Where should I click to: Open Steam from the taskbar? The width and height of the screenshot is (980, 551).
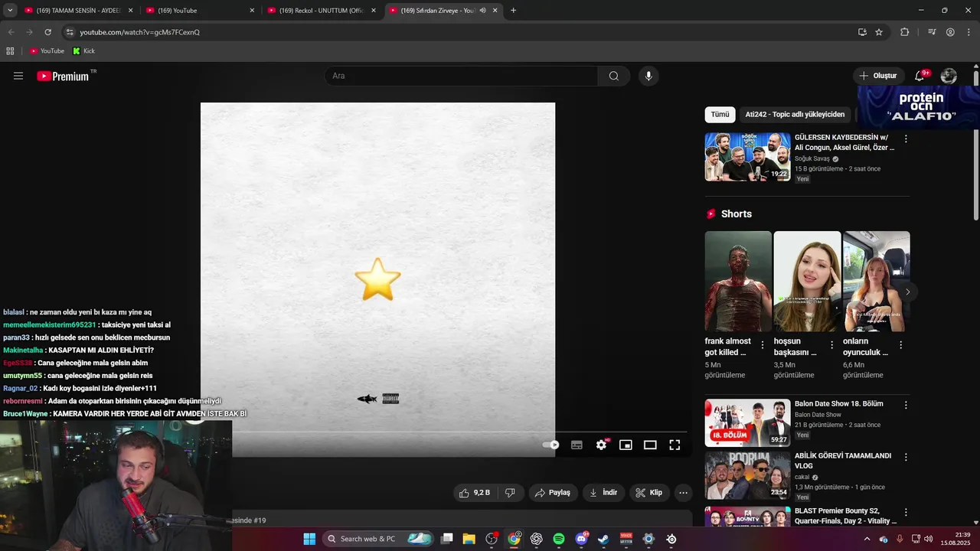603,539
